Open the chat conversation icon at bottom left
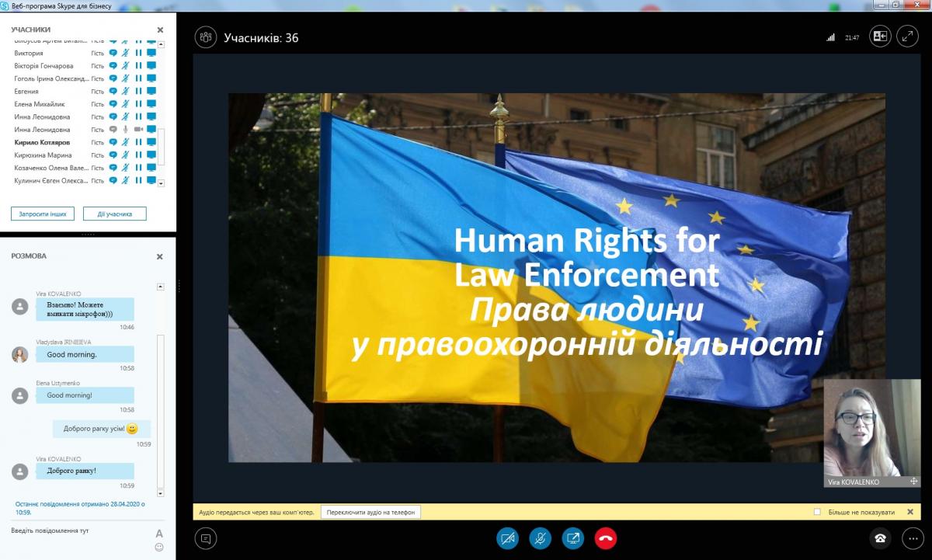Image resolution: width=932 pixels, height=560 pixels. click(206, 537)
